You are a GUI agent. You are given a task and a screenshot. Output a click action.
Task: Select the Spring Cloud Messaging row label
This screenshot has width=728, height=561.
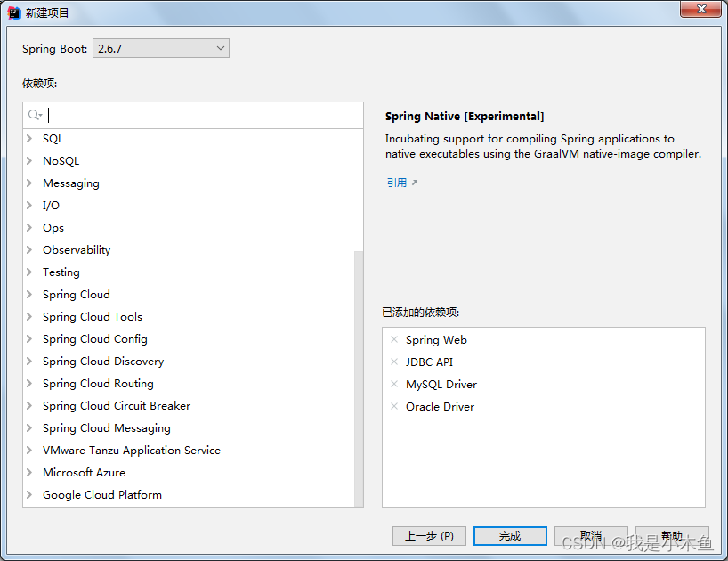tap(106, 428)
